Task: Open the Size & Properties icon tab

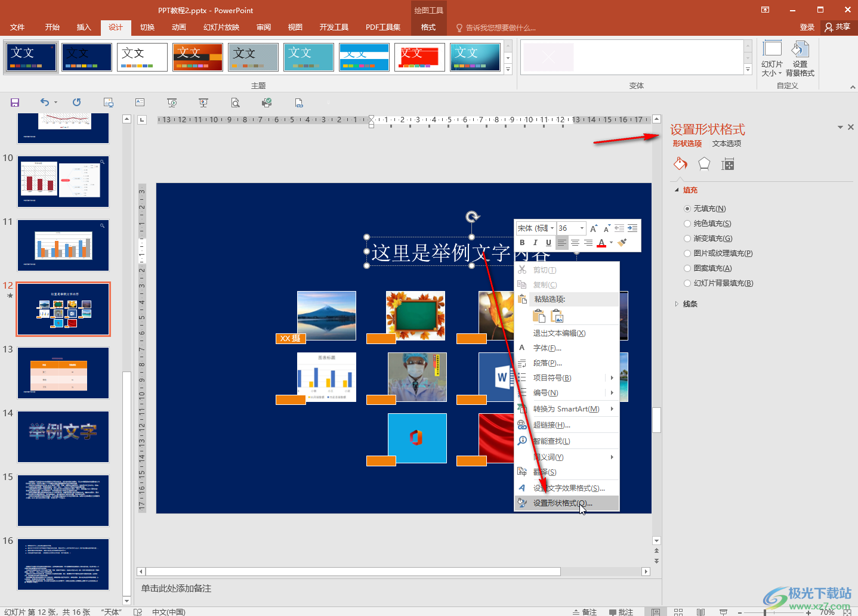Action: [727, 164]
